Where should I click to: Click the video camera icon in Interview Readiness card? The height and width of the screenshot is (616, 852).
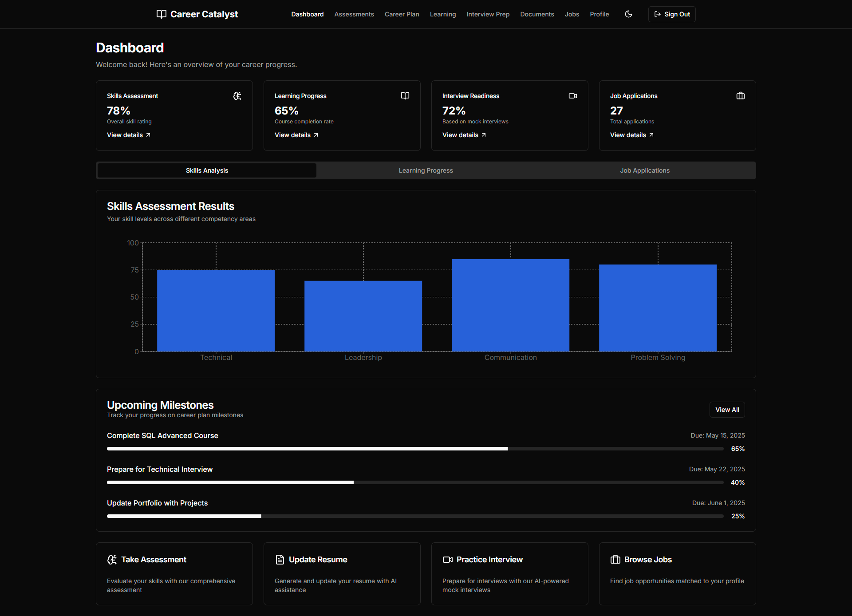coord(573,96)
